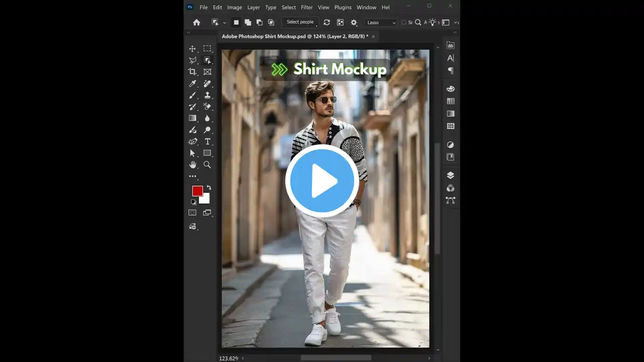Select the Brush tool
The width and height of the screenshot is (644, 362).
click(x=192, y=95)
